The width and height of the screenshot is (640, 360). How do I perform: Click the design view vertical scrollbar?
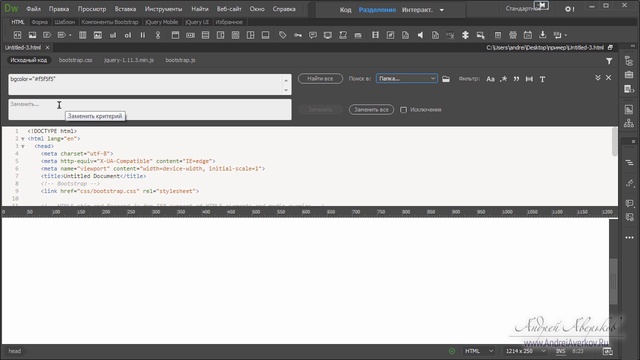[x=613, y=282]
